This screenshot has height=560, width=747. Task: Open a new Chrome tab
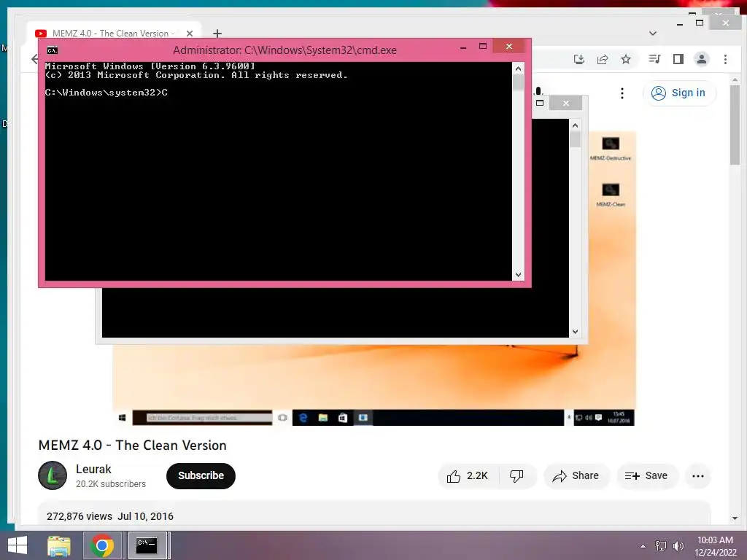click(217, 34)
